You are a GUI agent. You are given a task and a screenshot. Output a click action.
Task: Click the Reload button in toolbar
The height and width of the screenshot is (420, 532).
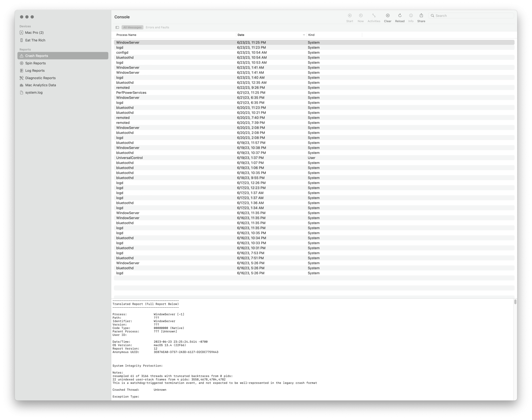click(x=399, y=16)
